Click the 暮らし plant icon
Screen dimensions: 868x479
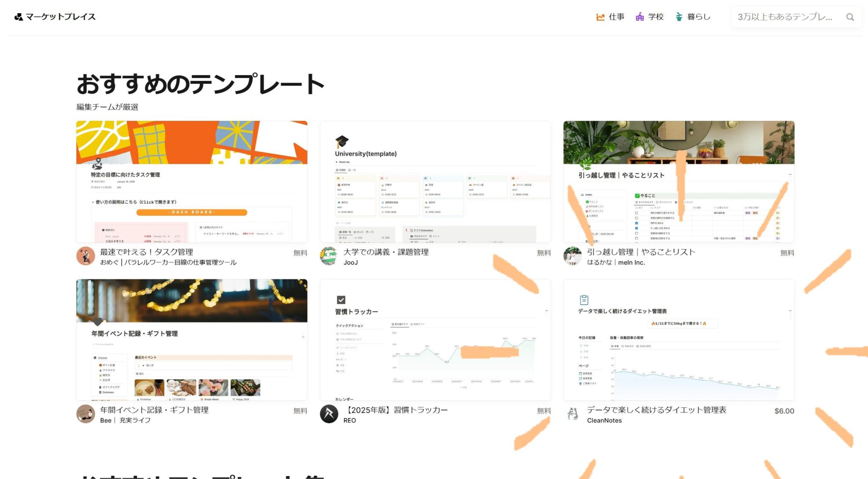coord(679,17)
